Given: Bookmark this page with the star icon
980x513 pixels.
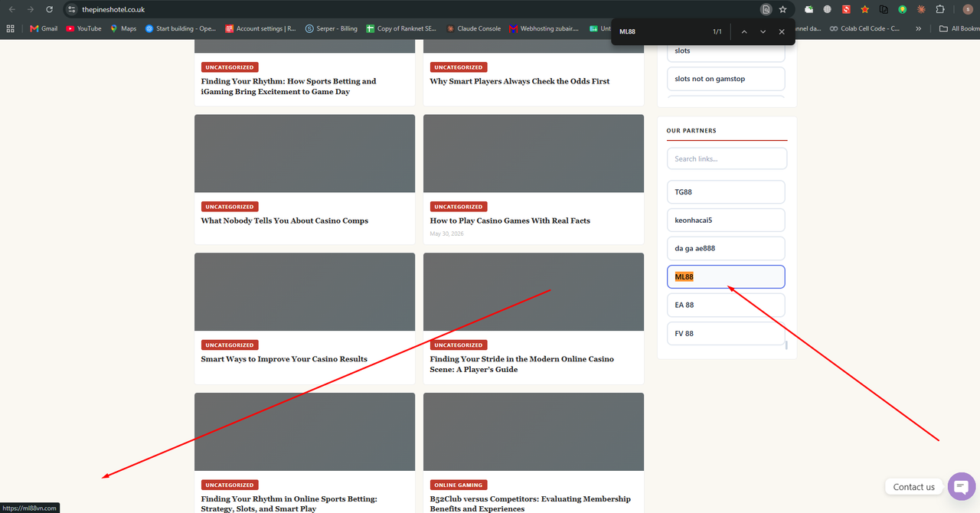Looking at the screenshot, I should (x=782, y=9).
